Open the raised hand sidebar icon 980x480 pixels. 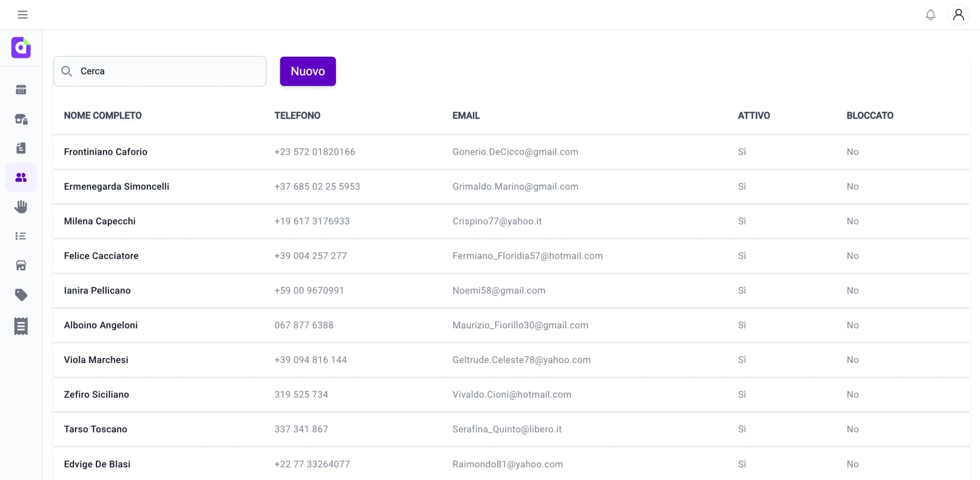pyautogui.click(x=21, y=207)
